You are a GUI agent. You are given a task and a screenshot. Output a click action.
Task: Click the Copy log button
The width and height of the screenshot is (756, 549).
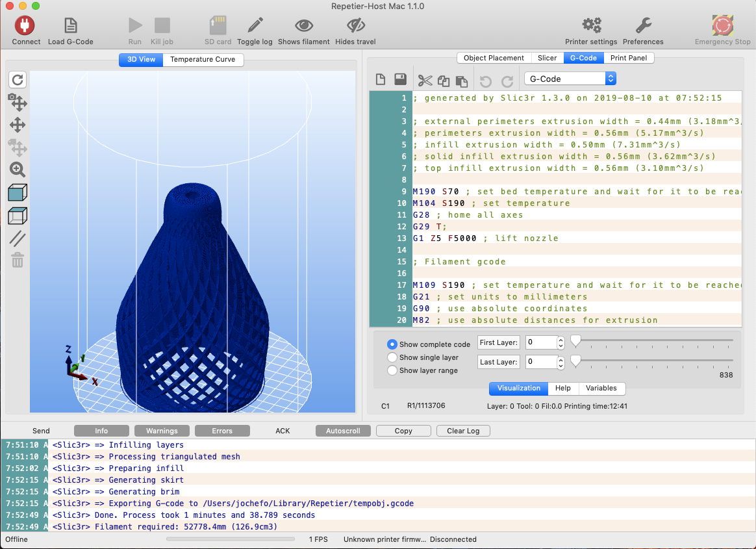pos(403,431)
